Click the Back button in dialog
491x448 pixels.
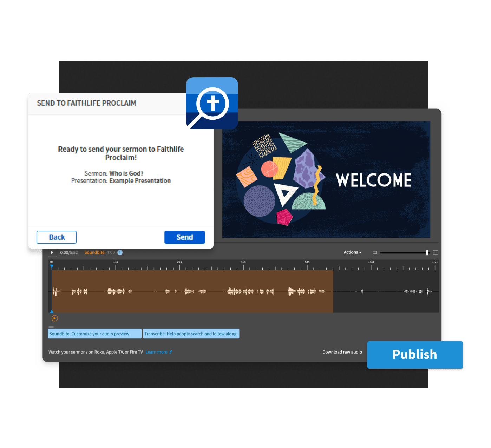click(57, 237)
